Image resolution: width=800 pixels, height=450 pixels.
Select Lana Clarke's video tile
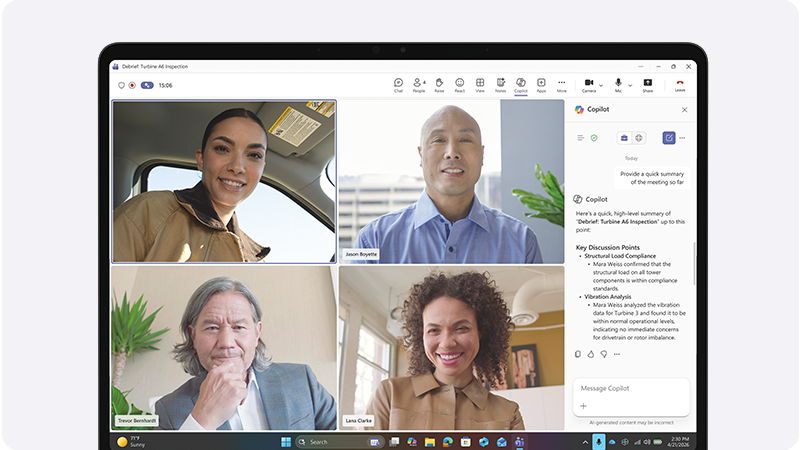pyautogui.click(x=452, y=348)
